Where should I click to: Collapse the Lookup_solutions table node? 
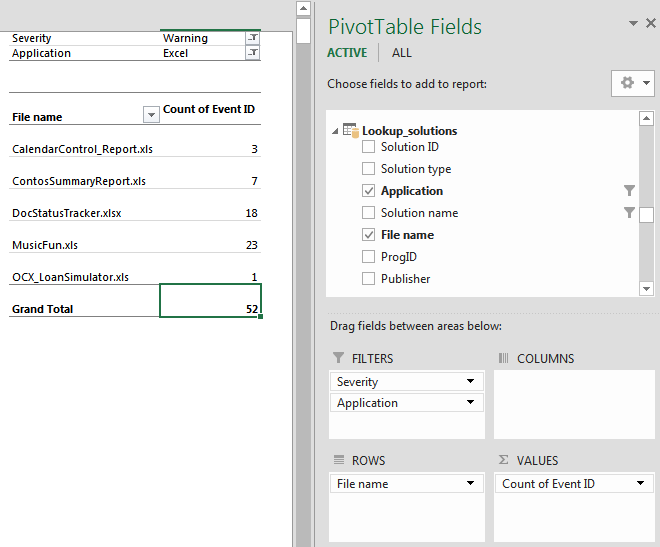click(335, 131)
